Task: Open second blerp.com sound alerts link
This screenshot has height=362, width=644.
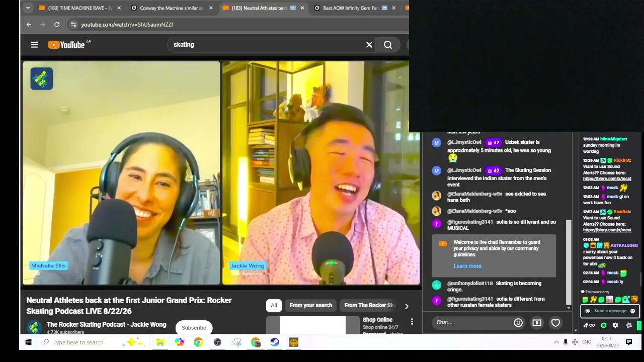Action: [x=607, y=230]
